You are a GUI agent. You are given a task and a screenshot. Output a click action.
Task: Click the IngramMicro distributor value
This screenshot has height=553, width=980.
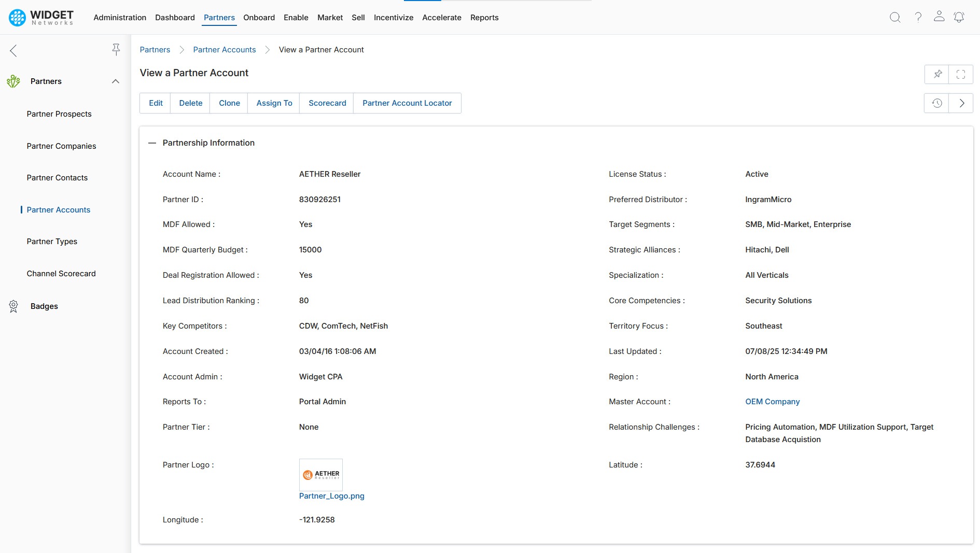[x=768, y=200]
